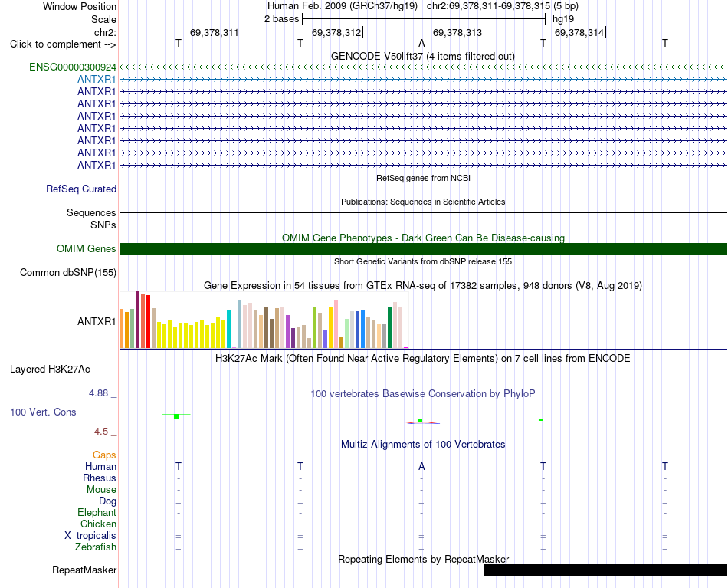Click the A base in the Human row
728x588 pixels.
coord(421,466)
